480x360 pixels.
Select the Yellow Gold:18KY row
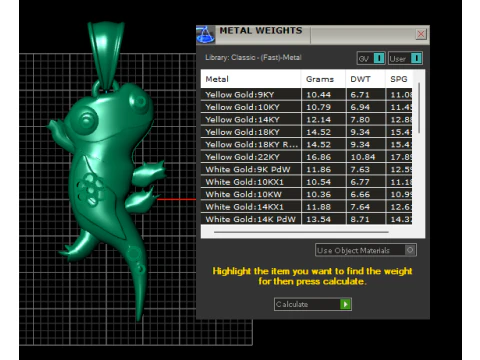point(306,132)
